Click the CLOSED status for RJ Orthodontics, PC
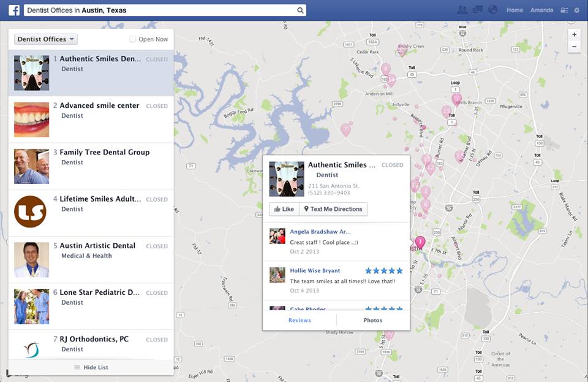 [x=157, y=340]
